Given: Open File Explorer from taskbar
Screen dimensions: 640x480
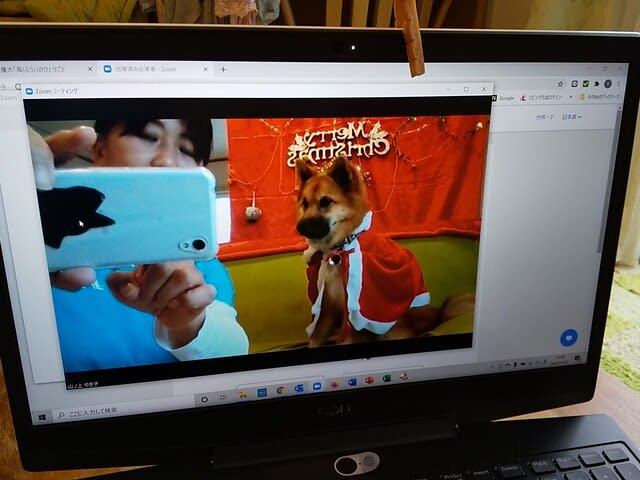Looking at the screenshot, I should click(x=243, y=395).
